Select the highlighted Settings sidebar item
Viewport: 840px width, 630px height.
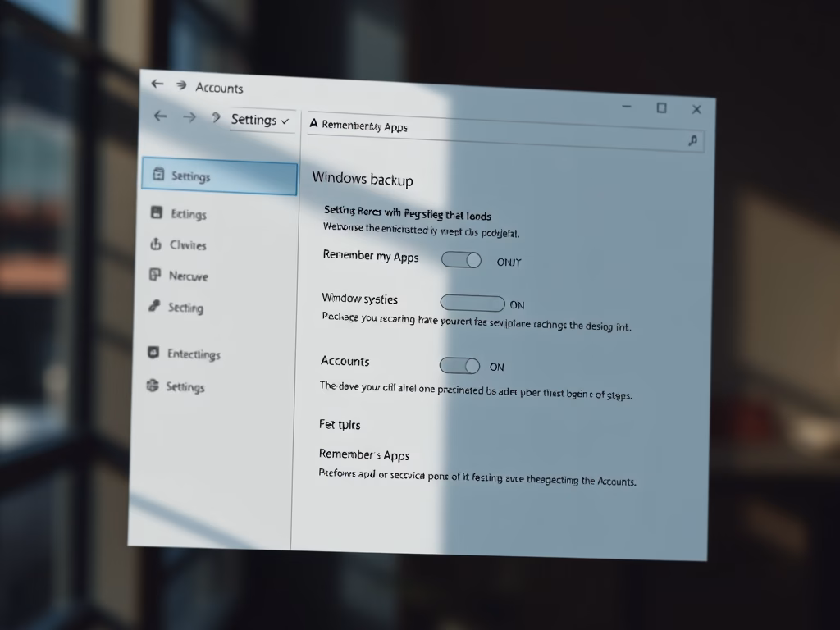pyautogui.click(x=219, y=176)
